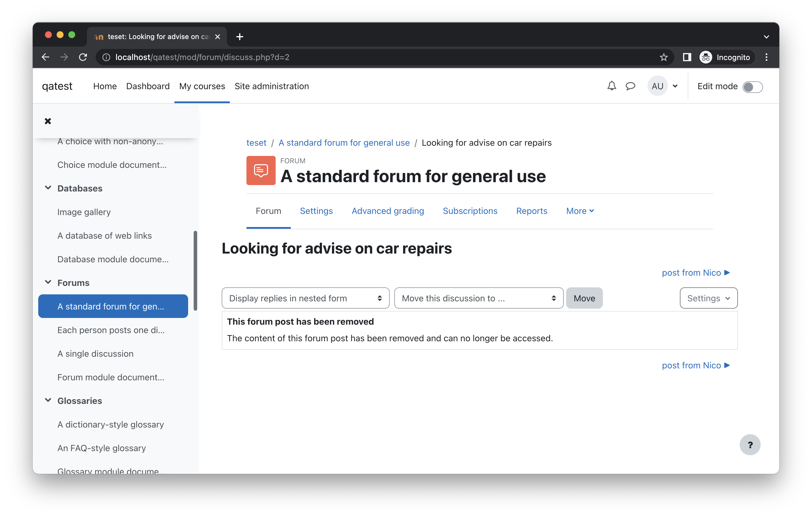Open Site administration
This screenshot has width=812, height=517.
pyautogui.click(x=272, y=86)
